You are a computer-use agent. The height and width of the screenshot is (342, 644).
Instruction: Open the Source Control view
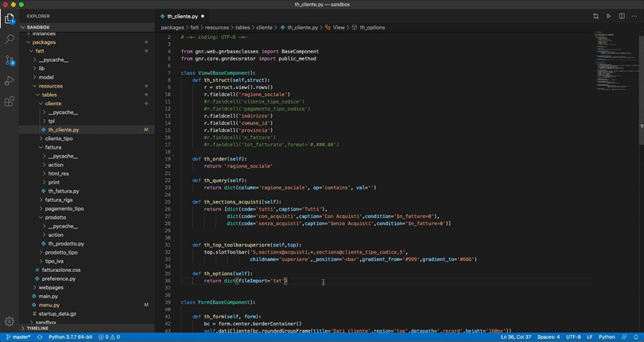click(10, 60)
